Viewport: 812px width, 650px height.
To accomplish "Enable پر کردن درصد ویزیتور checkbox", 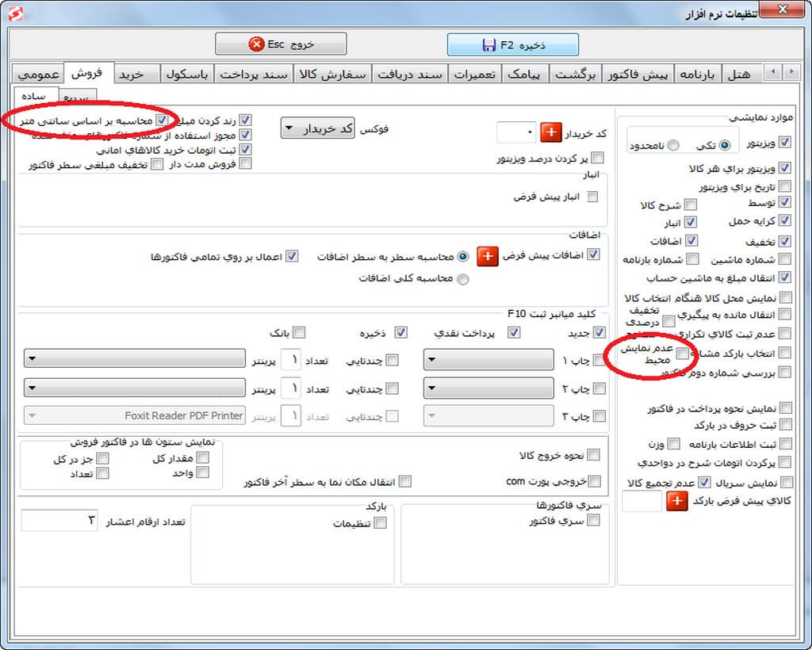I will tap(597, 157).
